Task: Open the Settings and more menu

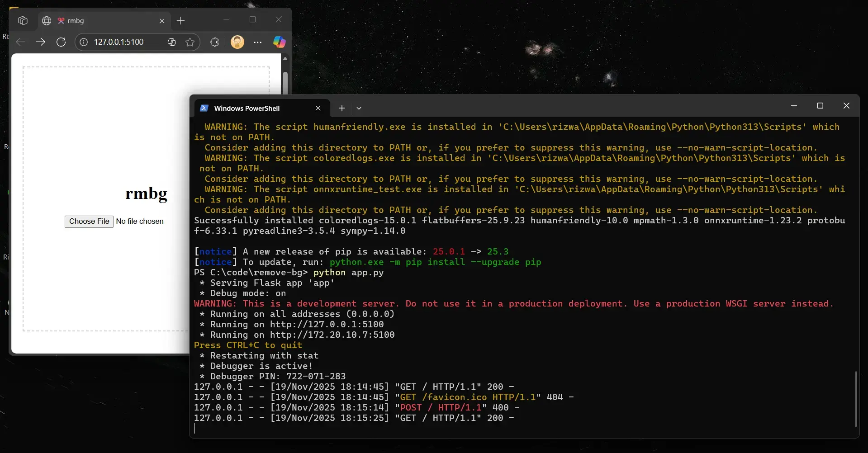Action: coord(257,42)
